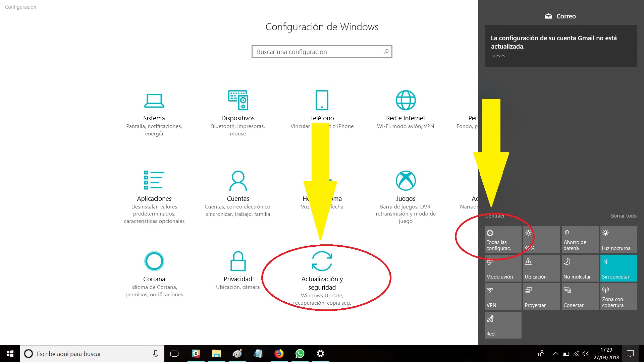The width and height of the screenshot is (644, 362).
Task: Click the Configuración window title
Action: point(20,7)
